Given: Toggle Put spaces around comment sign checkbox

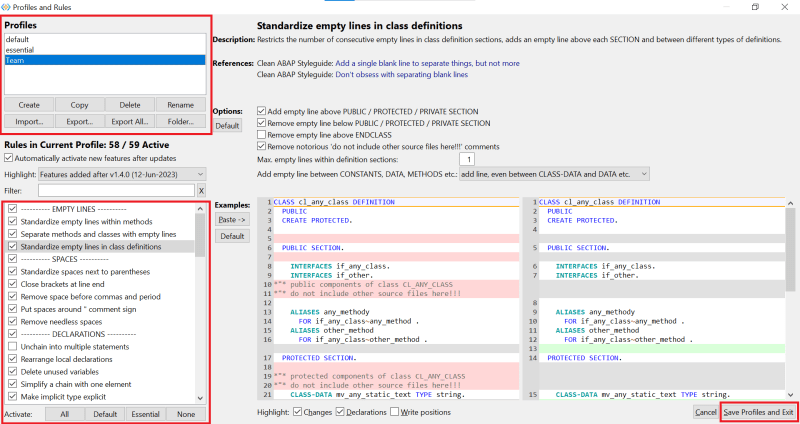Looking at the screenshot, I should tap(12, 309).
